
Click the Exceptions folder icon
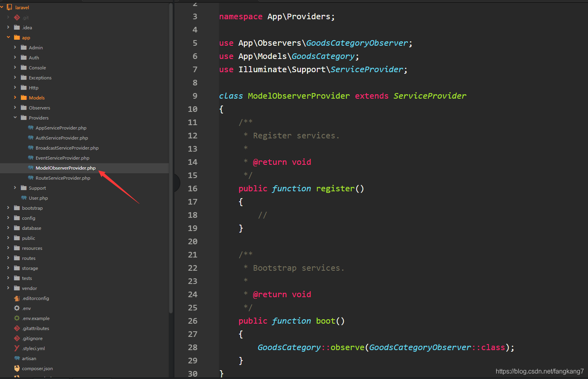(24, 77)
